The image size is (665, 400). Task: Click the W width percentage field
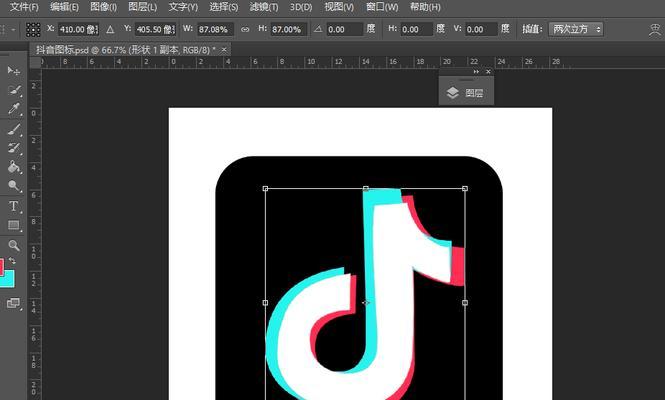pos(212,30)
